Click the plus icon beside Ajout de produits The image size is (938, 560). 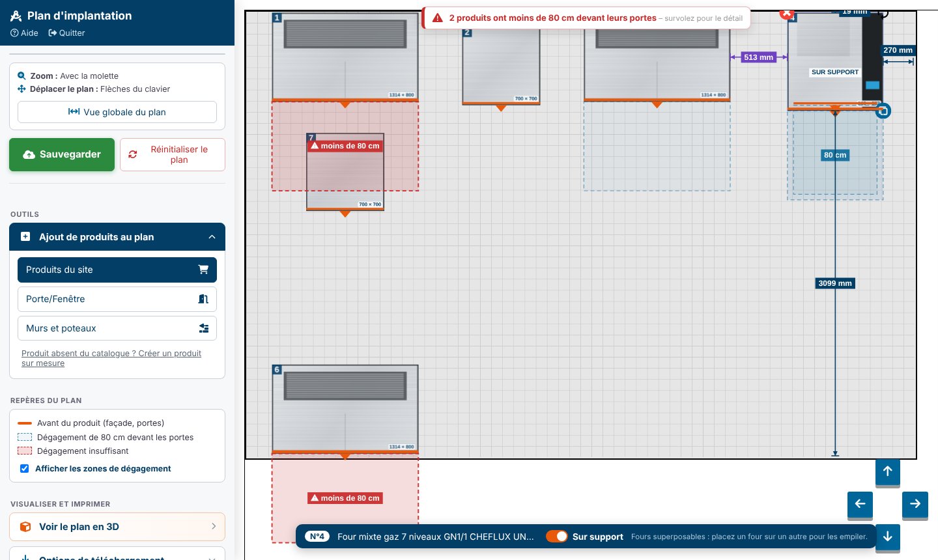pos(25,237)
